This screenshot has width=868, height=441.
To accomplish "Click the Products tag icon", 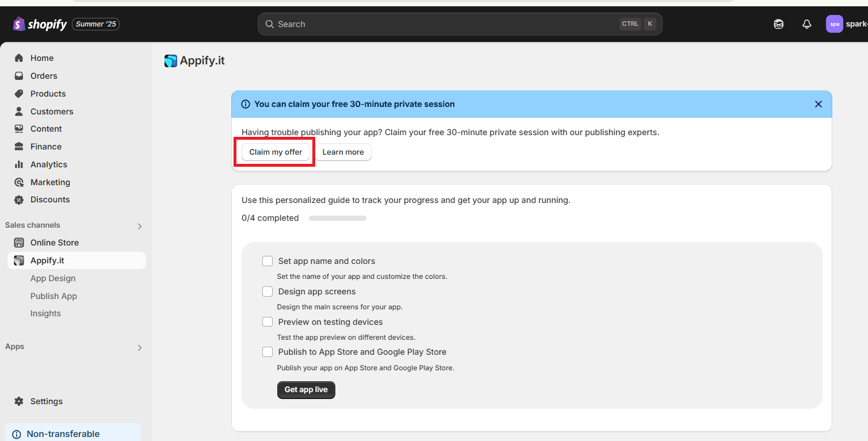I will click(19, 94).
